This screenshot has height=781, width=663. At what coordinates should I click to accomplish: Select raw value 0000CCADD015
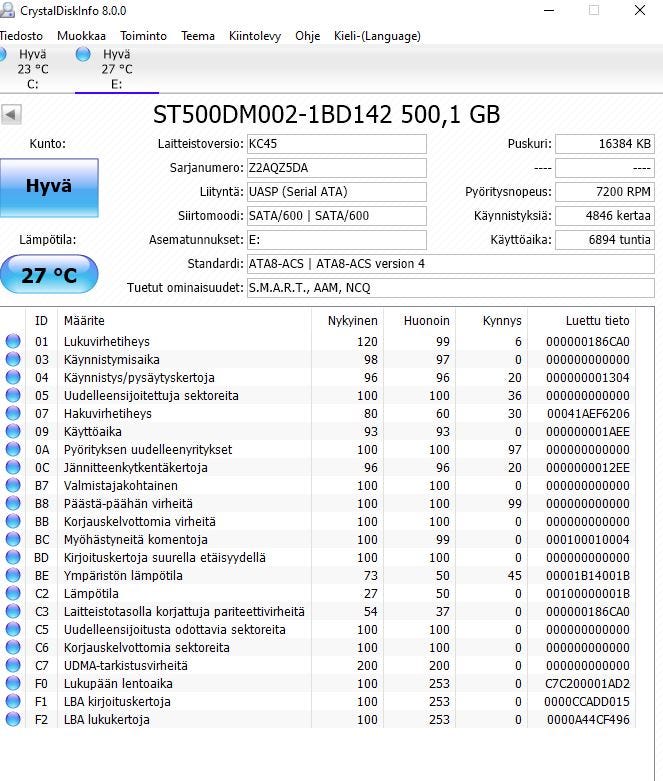pyautogui.click(x=587, y=701)
